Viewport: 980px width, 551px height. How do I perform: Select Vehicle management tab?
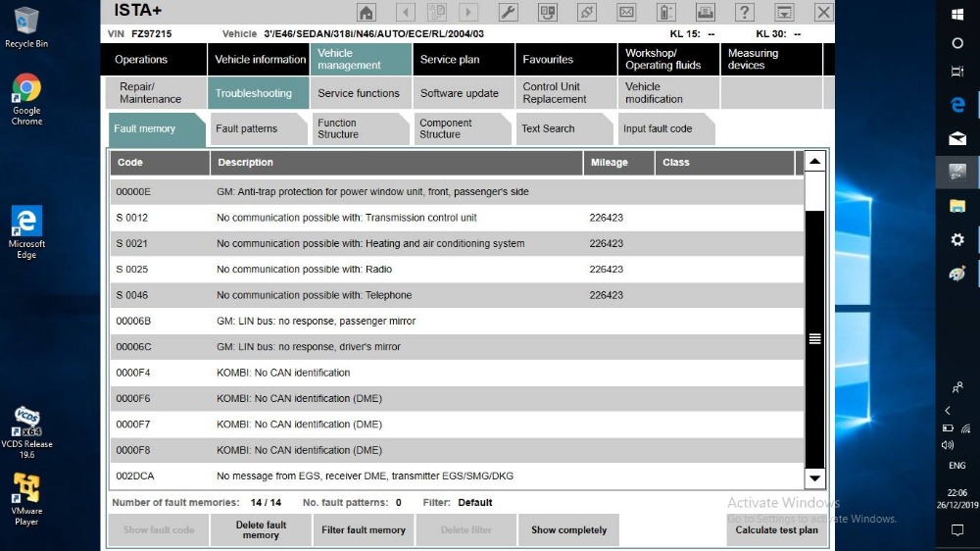click(x=361, y=60)
